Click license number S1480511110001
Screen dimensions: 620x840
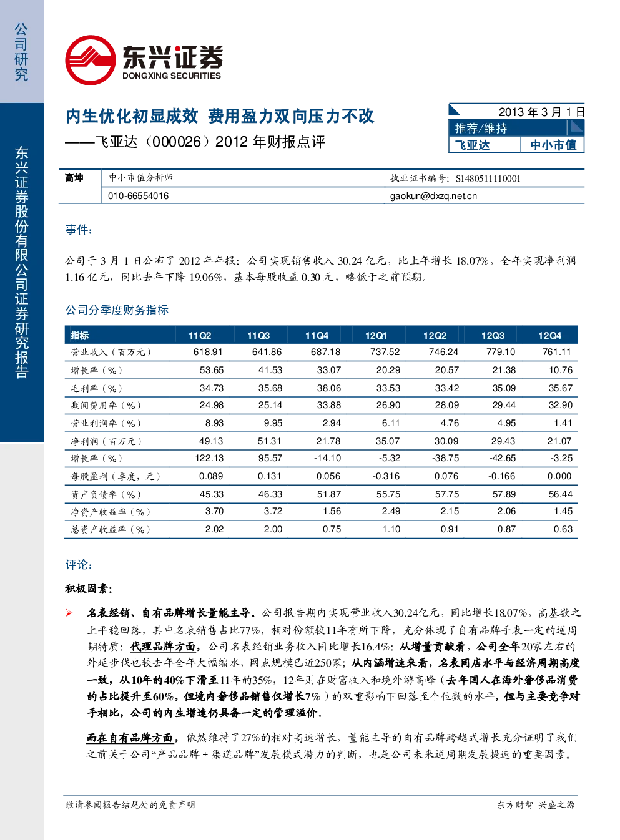[488, 178]
